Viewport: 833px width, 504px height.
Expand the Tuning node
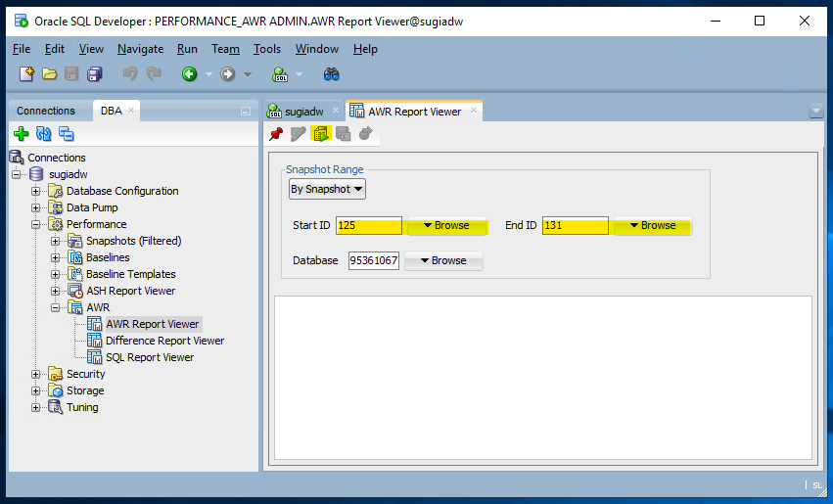[x=35, y=407]
